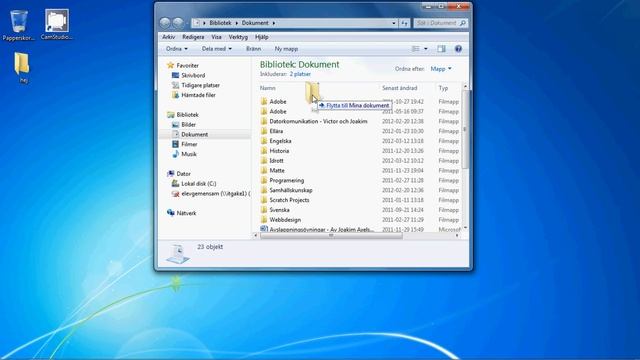Open Lokal disk (C:)

(198, 184)
